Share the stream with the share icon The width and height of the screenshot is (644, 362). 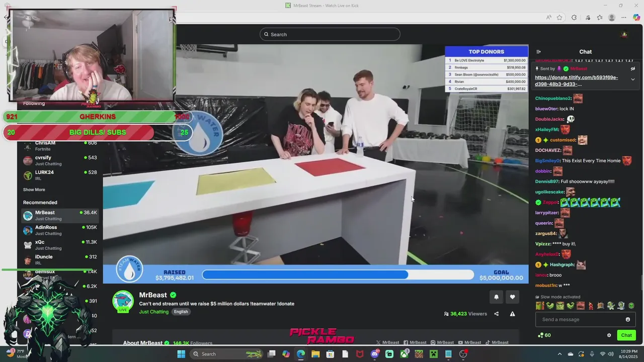click(x=496, y=314)
